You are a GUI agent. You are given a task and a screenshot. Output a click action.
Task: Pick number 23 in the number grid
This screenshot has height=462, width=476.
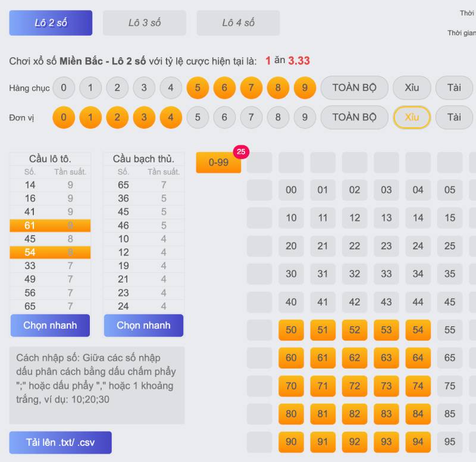(386, 246)
